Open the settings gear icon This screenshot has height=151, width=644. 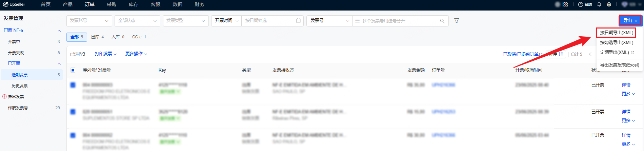click(x=609, y=4)
